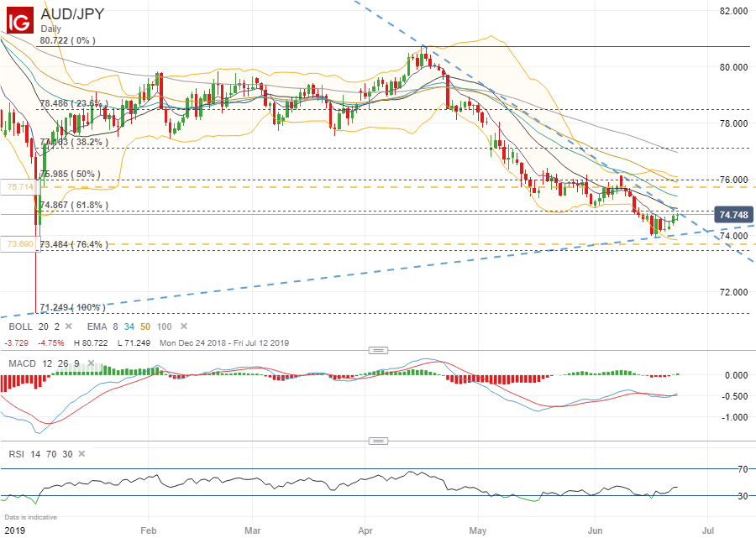Screen dimensions: 756x538
Task: Click the Jun marker on time axis
Action: pyautogui.click(x=594, y=530)
